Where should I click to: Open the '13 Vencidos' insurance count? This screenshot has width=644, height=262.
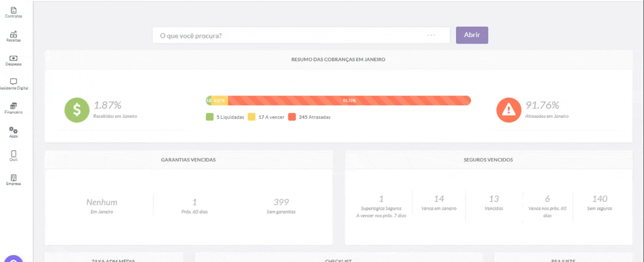494,203
